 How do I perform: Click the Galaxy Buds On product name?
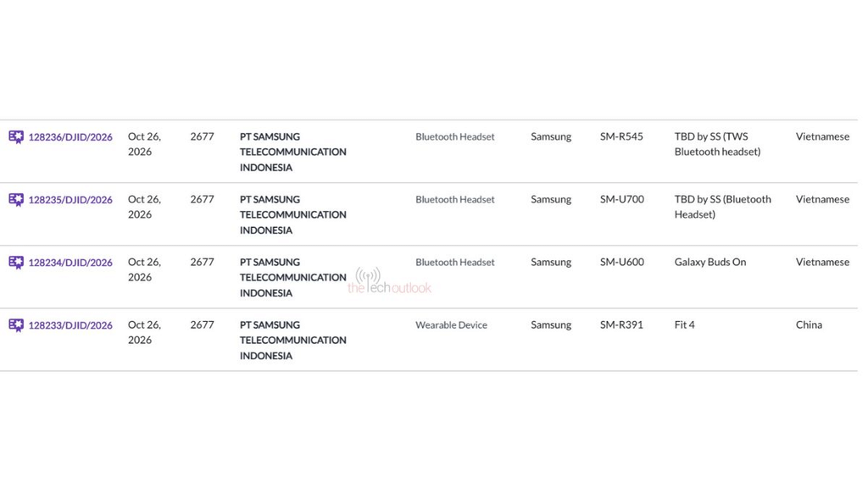coord(710,263)
